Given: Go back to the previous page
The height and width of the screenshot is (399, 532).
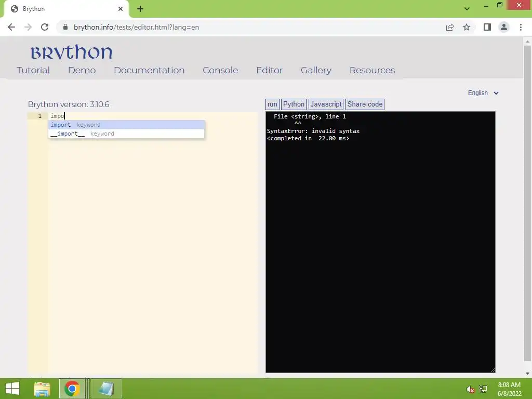Looking at the screenshot, I should [11, 27].
